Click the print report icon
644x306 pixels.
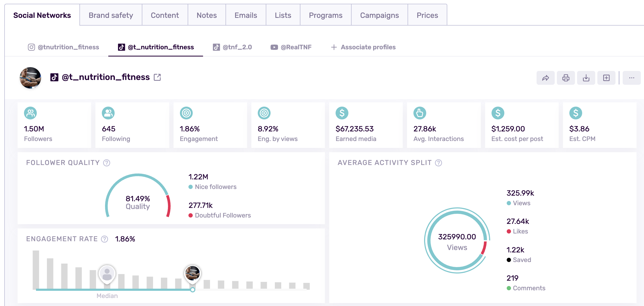(566, 78)
